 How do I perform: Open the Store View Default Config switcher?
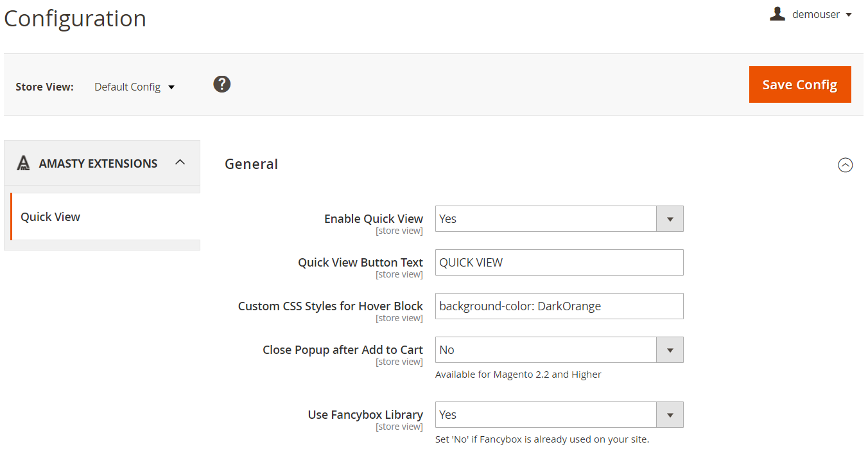[135, 87]
